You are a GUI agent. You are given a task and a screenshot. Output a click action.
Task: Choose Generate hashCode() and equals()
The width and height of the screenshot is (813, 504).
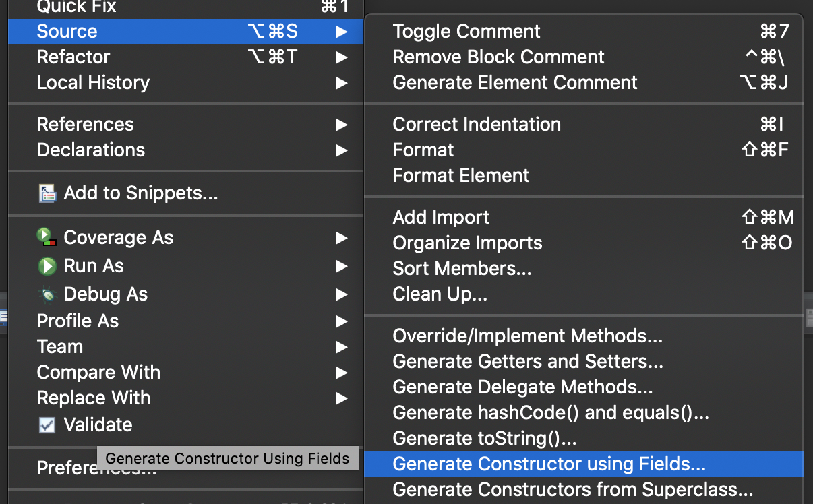pyautogui.click(x=550, y=413)
